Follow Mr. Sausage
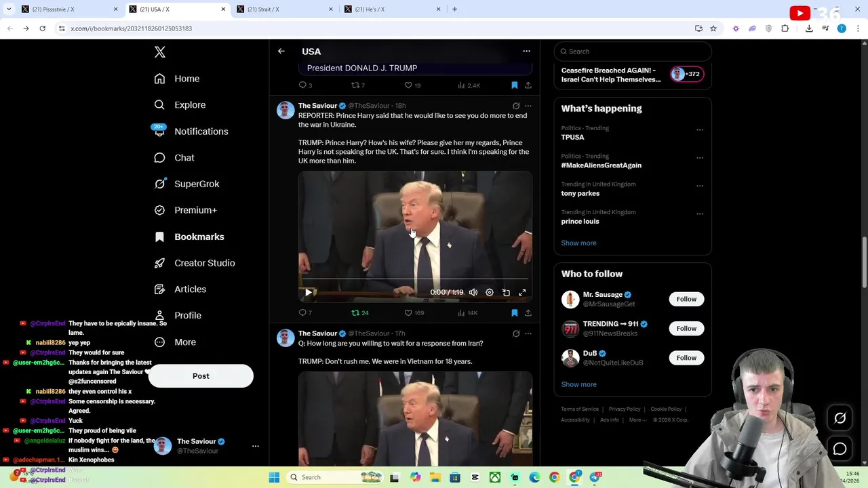Viewport: 868px width, 488px height. click(686, 300)
